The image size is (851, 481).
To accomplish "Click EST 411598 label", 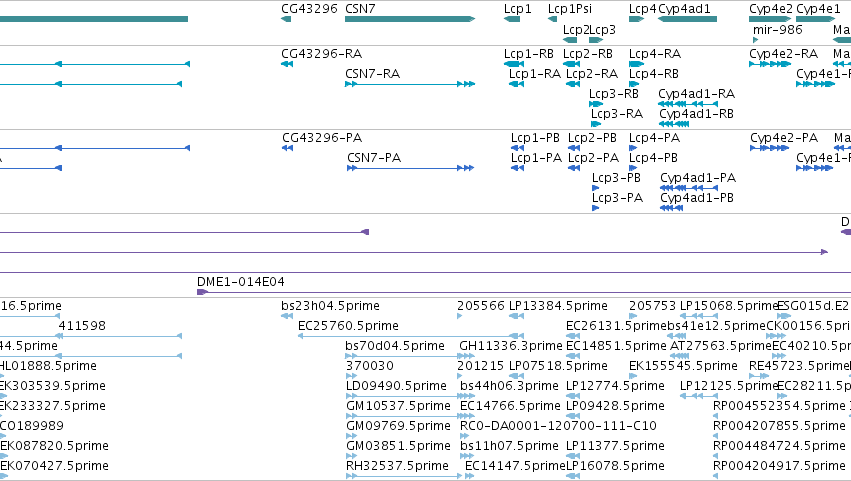I will (x=82, y=326).
